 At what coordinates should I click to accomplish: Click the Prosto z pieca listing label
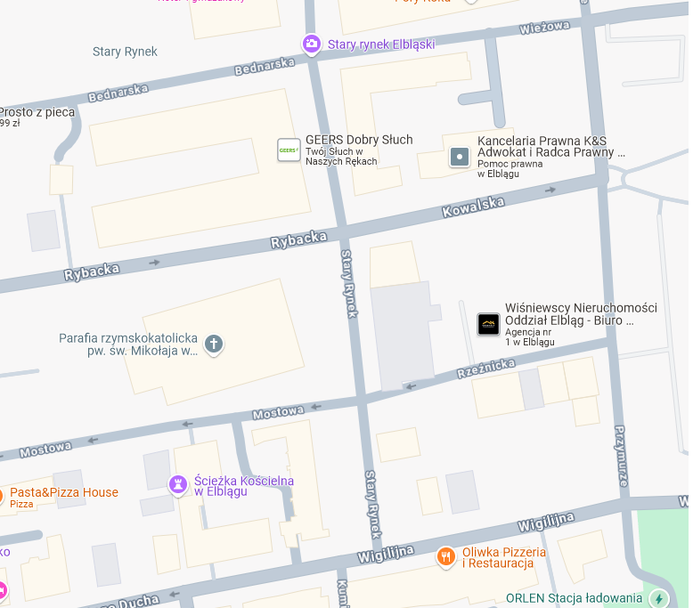coord(37,112)
